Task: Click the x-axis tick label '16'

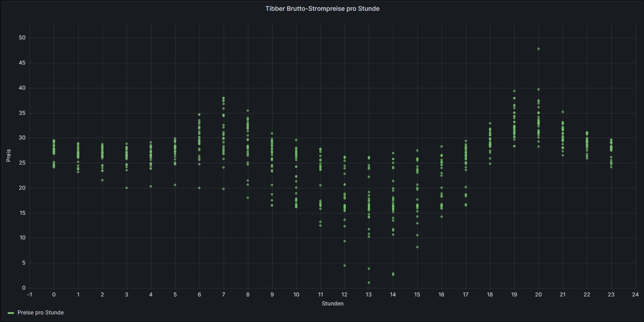Action: point(441,295)
